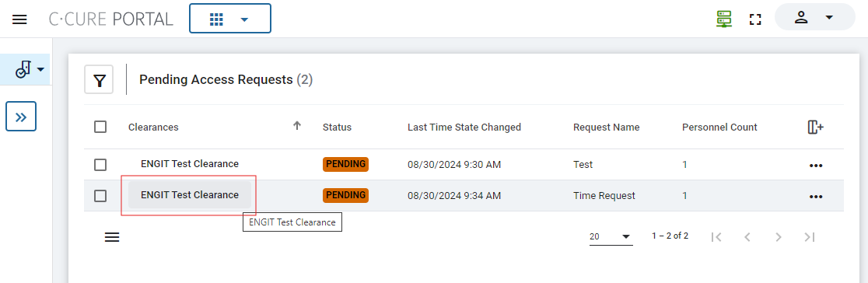Sort by Clearances column arrow

coord(296,126)
